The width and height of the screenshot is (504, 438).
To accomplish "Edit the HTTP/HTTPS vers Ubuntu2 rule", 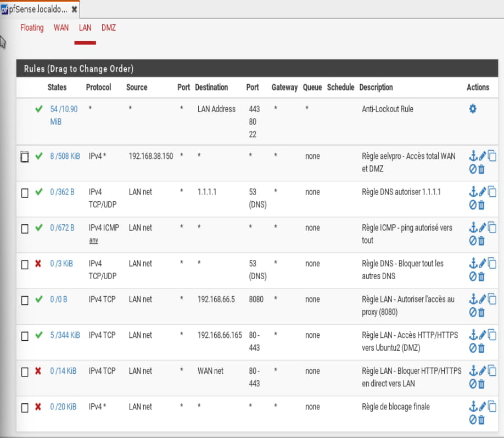I will [483, 335].
